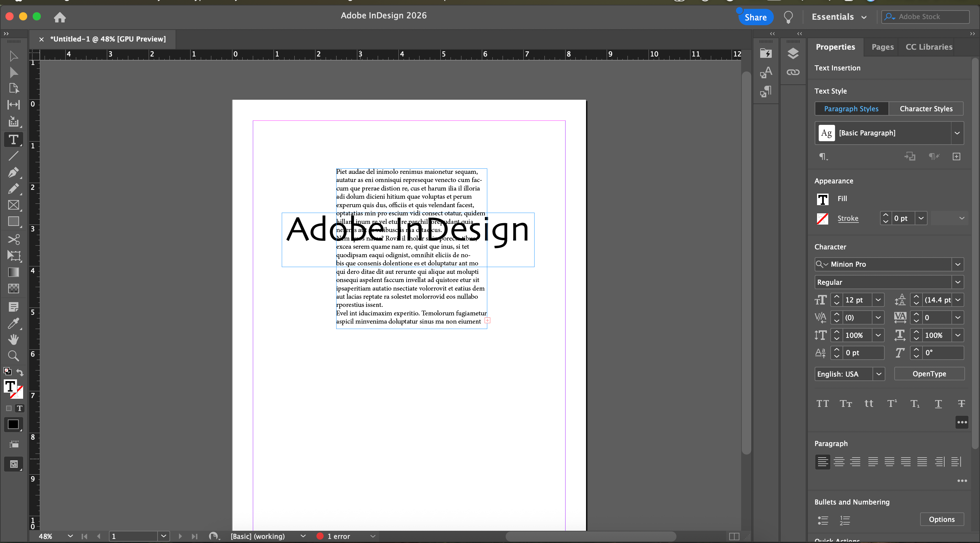Expand the Basic Paragraph style dropdown
980x543 pixels.
pyautogui.click(x=957, y=133)
